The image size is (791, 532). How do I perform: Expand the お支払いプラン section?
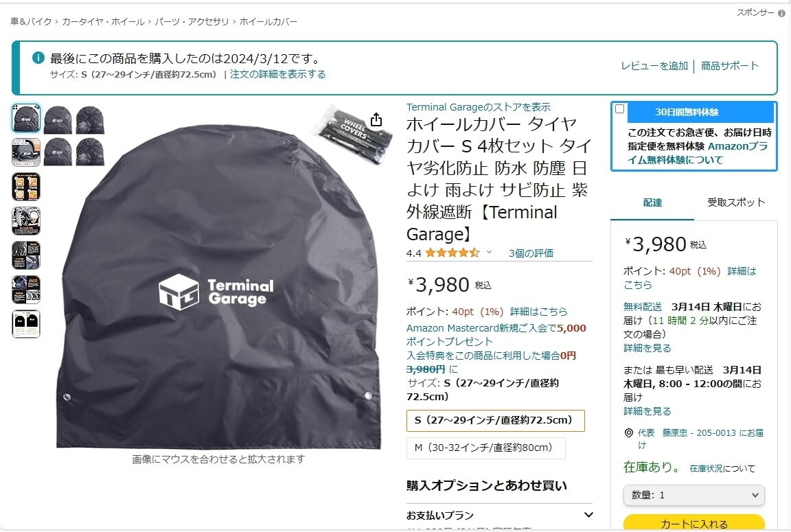499,516
